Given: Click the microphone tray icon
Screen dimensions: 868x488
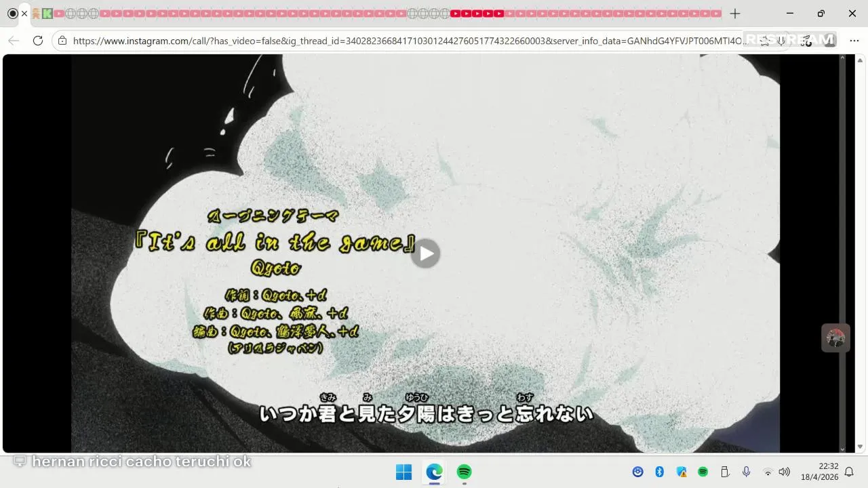Looking at the screenshot, I should [746, 472].
